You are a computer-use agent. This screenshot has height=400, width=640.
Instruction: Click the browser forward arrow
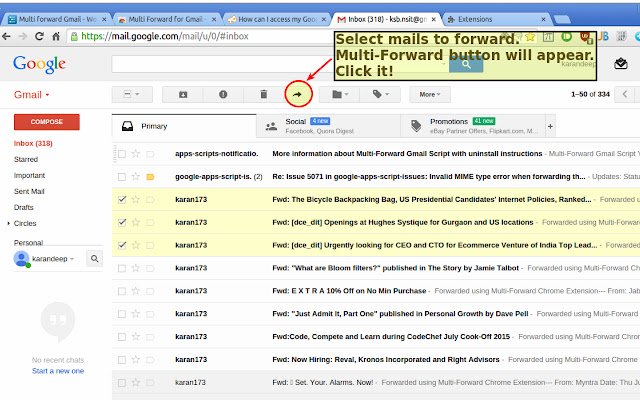coord(23,36)
